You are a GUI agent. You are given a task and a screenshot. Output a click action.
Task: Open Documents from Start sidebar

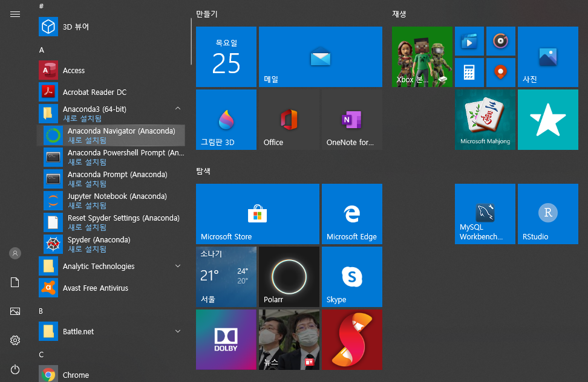coord(15,282)
